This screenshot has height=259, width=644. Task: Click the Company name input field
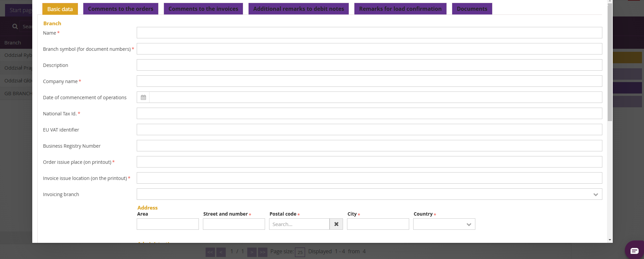click(x=369, y=81)
